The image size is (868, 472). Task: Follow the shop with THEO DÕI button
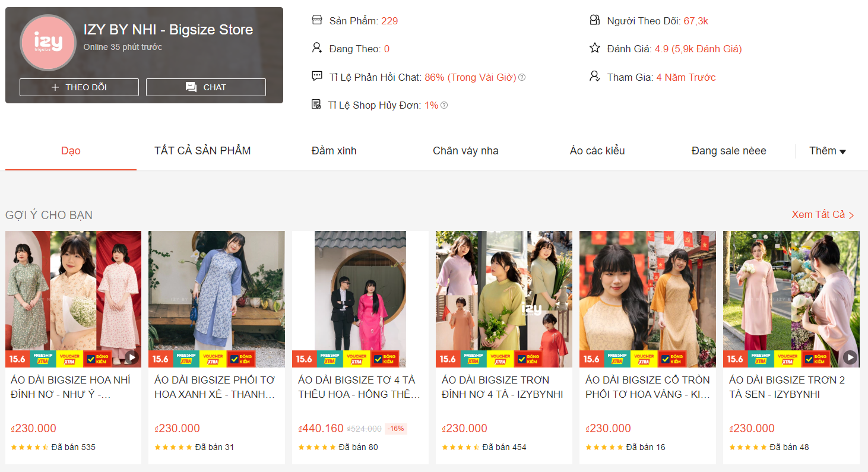tap(79, 87)
